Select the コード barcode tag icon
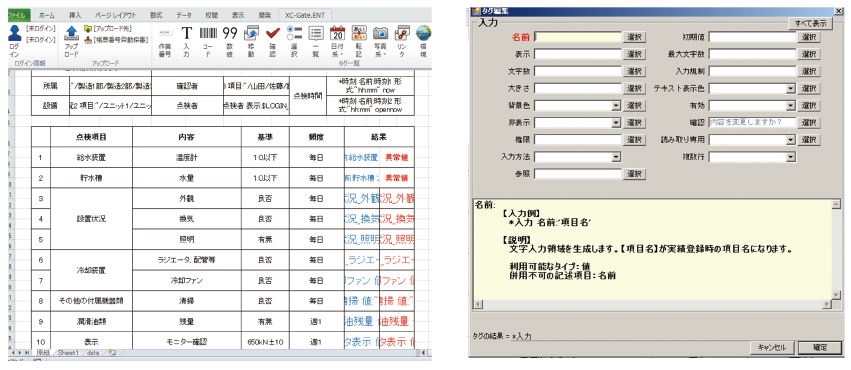 pos(207,34)
